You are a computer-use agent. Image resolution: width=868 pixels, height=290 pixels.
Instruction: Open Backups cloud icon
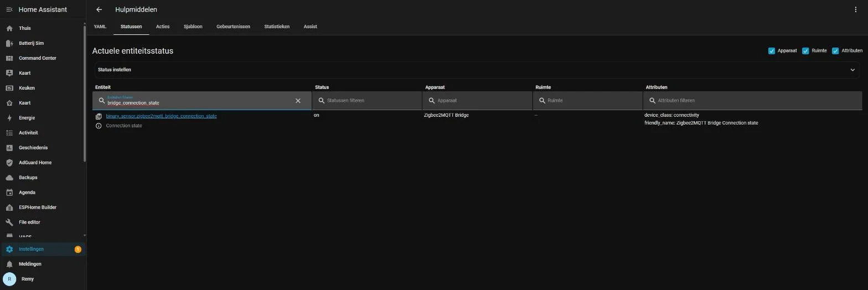tap(9, 178)
